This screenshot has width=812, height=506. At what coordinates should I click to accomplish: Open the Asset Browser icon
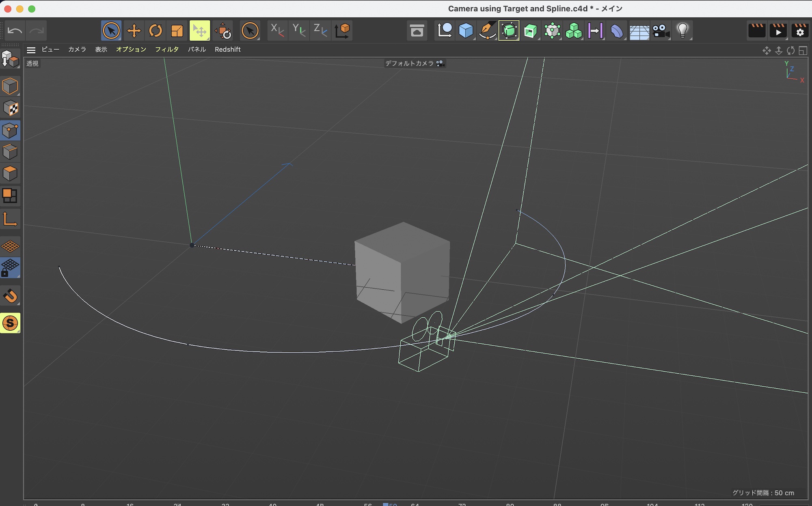(417, 31)
